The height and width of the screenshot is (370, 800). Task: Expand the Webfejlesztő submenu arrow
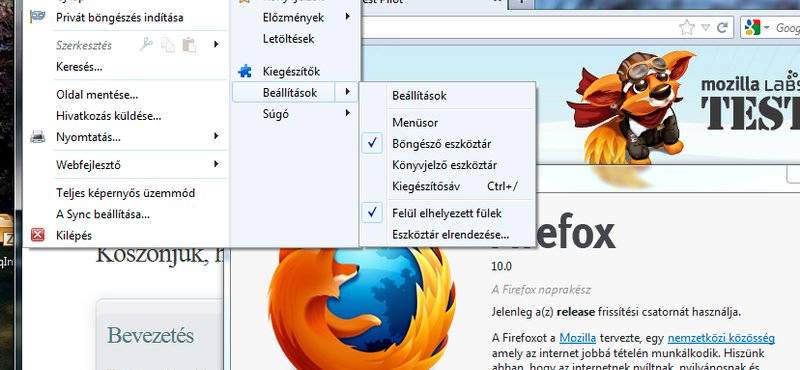[216, 164]
